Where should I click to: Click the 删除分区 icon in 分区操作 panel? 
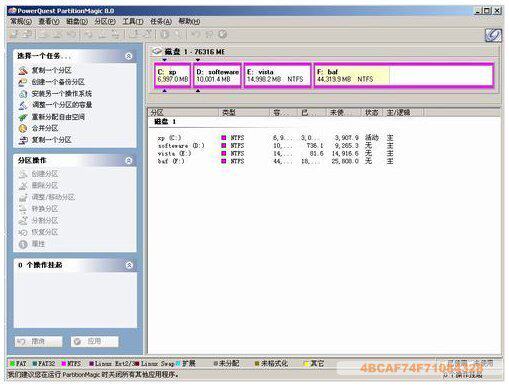pyautogui.click(x=23, y=186)
